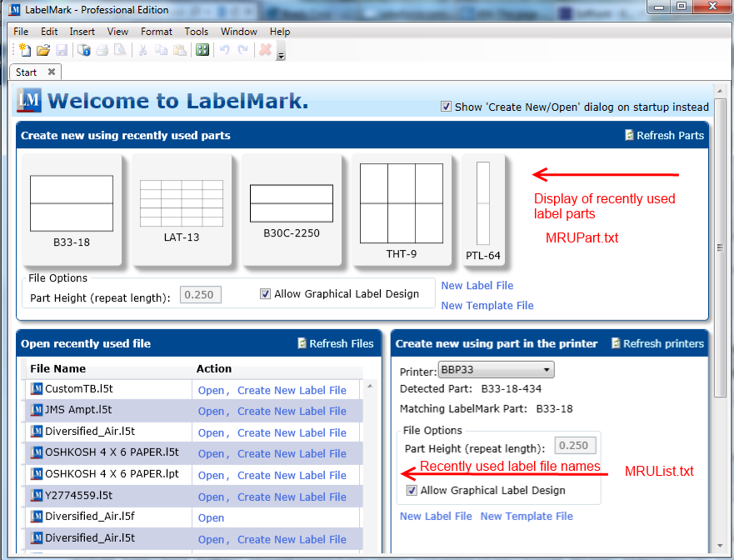Image resolution: width=734 pixels, height=560 pixels.
Task: Disable 'Allow Graphical Label Design' in File Options
Action: [x=265, y=292]
